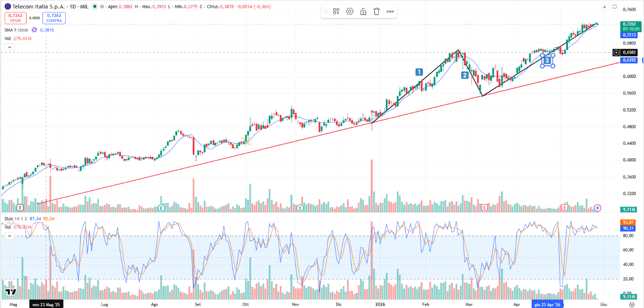
Task: Click the fullscreen frame icon top right
Action: click(x=614, y=7)
